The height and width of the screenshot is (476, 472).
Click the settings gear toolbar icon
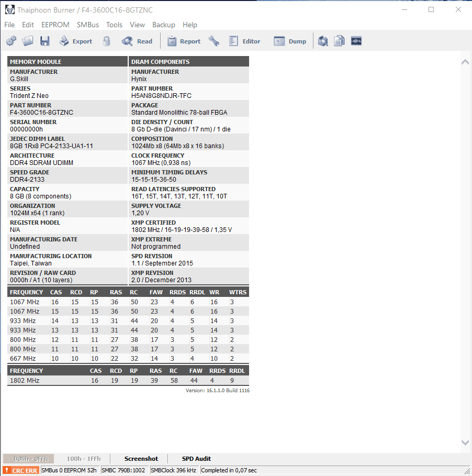point(11,41)
